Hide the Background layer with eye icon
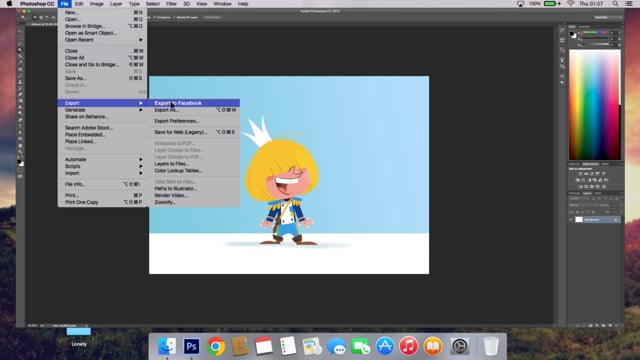Viewport: 640px width, 360px height. [x=571, y=220]
